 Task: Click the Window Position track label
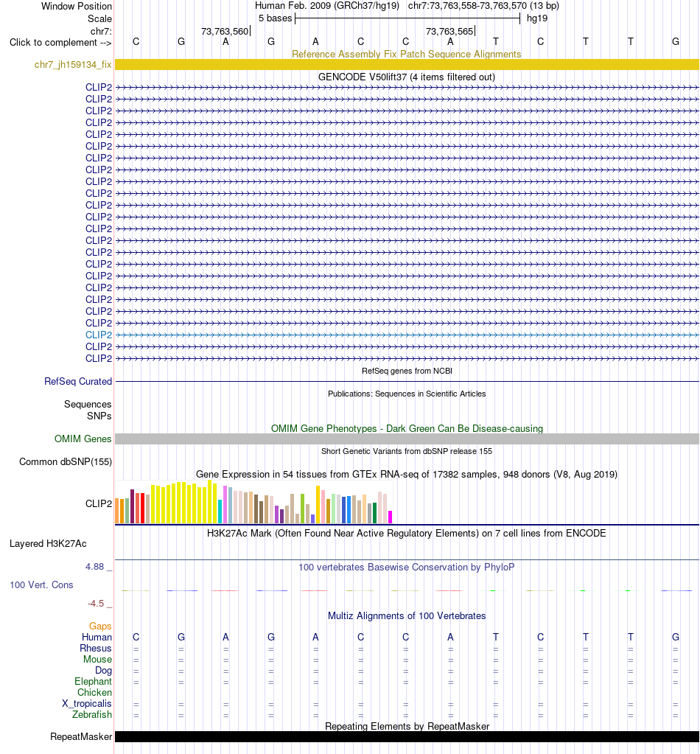coord(77,6)
